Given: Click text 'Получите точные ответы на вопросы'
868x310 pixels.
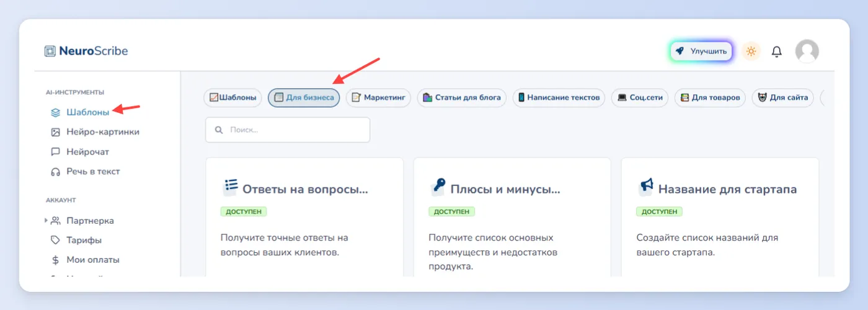Looking at the screenshot, I should [285, 245].
